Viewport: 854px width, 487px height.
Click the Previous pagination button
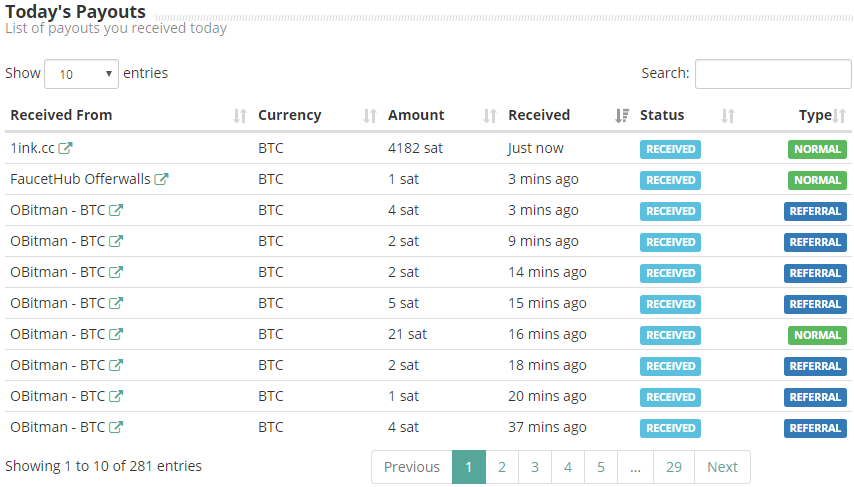(x=412, y=467)
